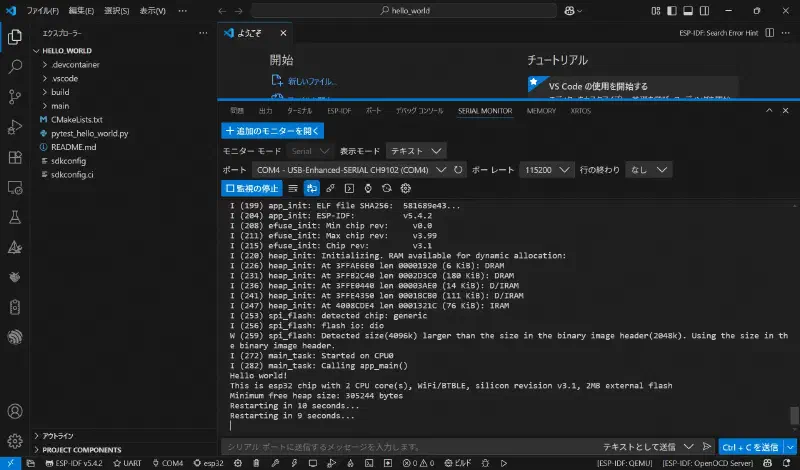Switch to the ESP-IDF panel tab
800x470 pixels.
[x=339, y=111]
